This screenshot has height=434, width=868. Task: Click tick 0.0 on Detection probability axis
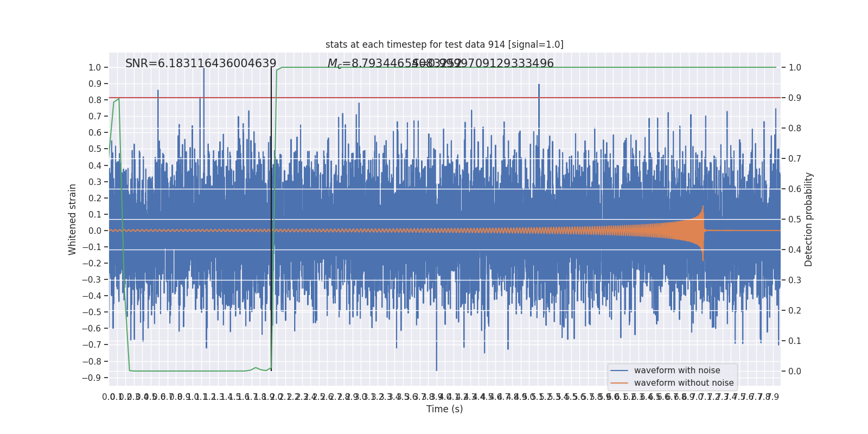pos(795,372)
